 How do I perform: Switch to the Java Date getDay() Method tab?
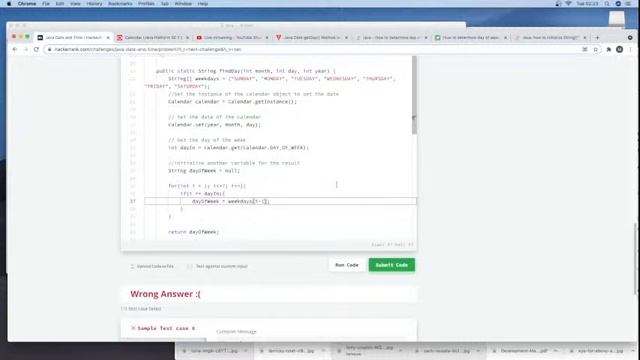[x=312, y=38]
